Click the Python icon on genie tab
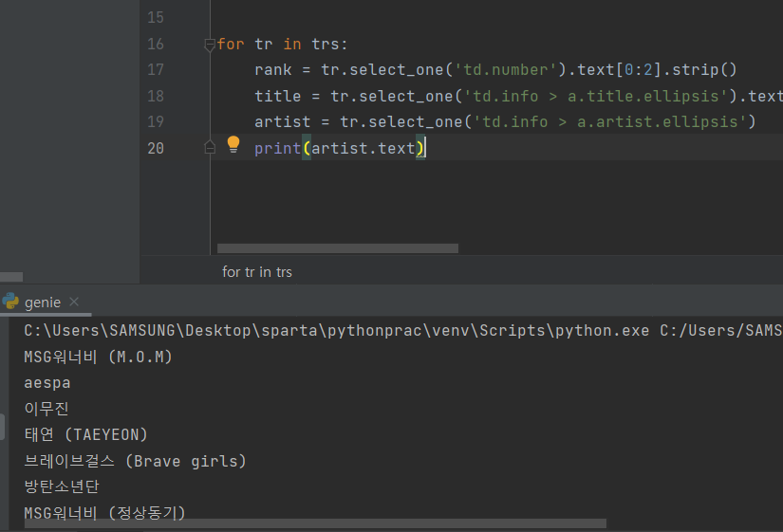This screenshot has height=532, width=783. tap(10, 302)
